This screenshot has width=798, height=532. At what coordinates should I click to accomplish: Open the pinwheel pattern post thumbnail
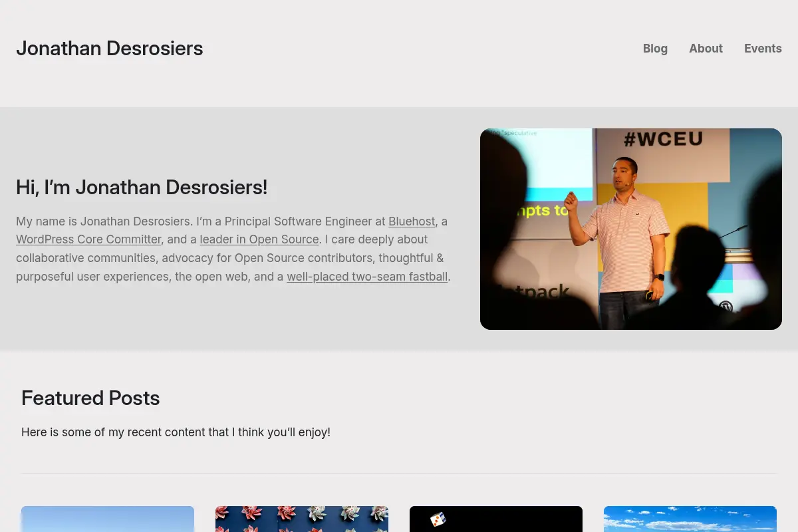tap(302, 519)
